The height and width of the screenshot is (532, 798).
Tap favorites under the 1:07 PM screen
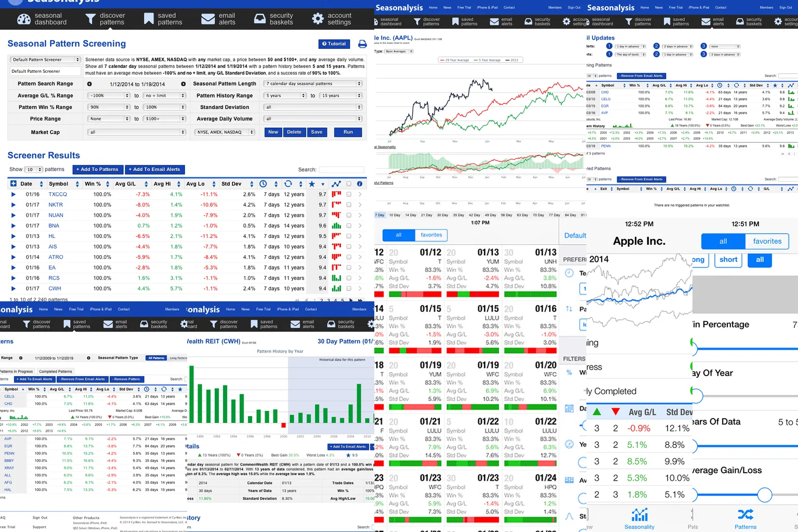[x=431, y=235]
